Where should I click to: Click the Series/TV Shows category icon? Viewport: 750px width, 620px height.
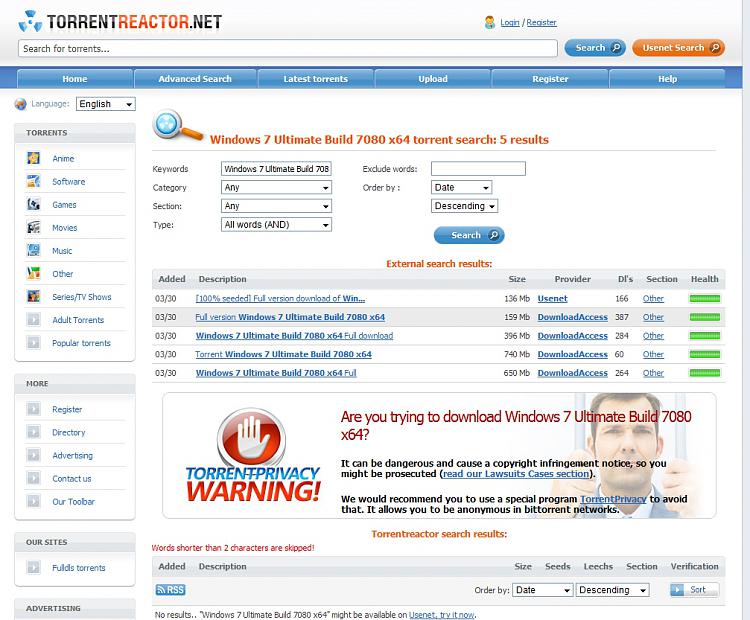[x=33, y=296]
